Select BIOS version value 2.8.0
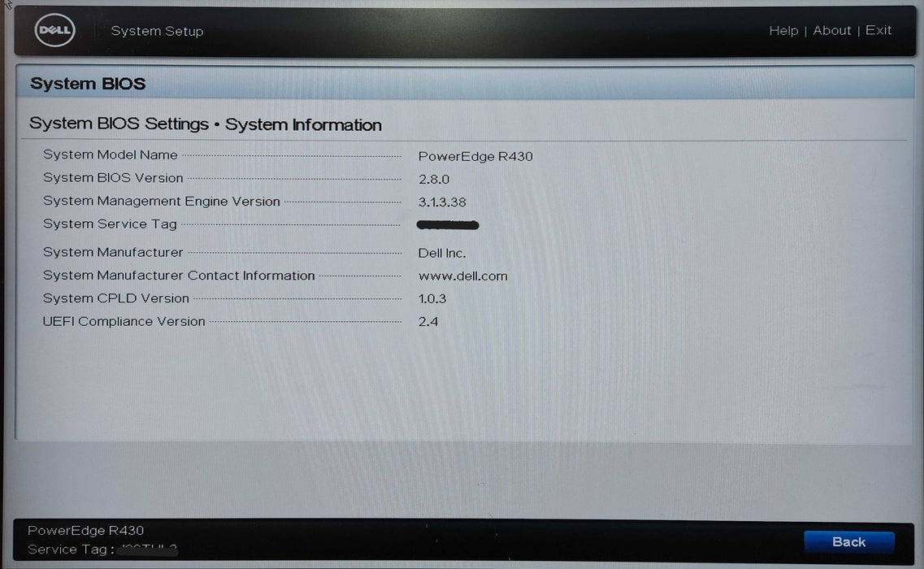Viewport: 924px width, 569px height. click(434, 180)
